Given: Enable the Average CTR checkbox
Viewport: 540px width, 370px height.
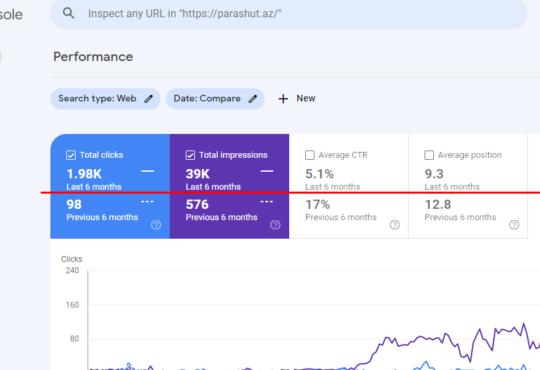Looking at the screenshot, I should coord(310,155).
